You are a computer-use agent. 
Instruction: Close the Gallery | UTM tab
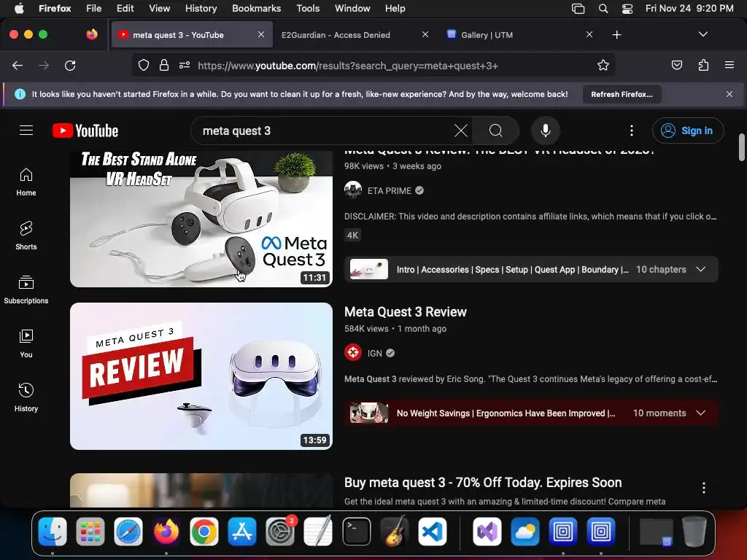click(x=589, y=35)
